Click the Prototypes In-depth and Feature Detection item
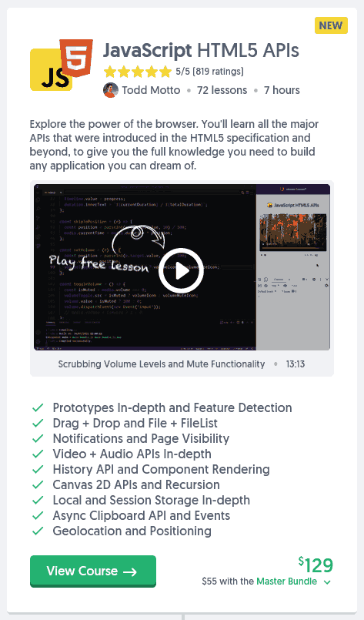This screenshot has width=364, height=620. pyautogui.click(x=172, y=407)
